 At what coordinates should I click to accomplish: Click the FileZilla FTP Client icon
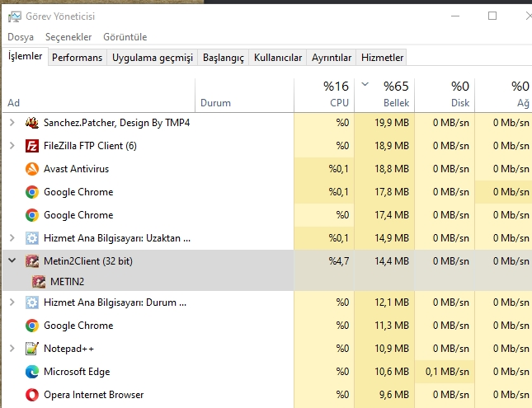pos(32,146)
